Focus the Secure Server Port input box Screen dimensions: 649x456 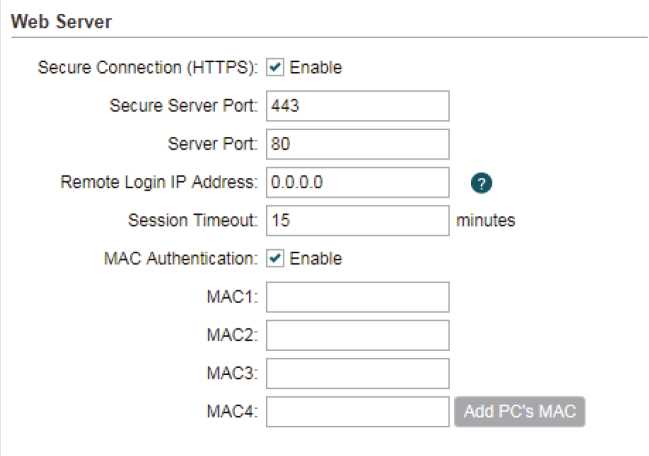(x=358, y=106)
